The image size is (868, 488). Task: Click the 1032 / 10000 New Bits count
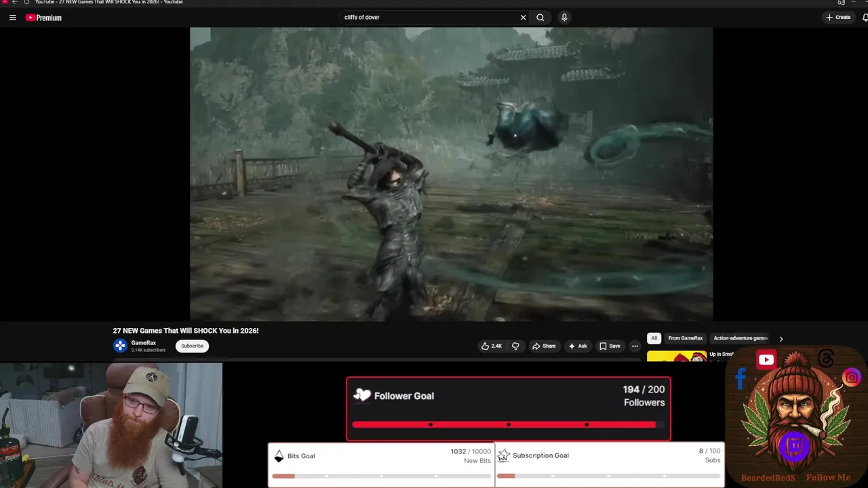(470, 456)
